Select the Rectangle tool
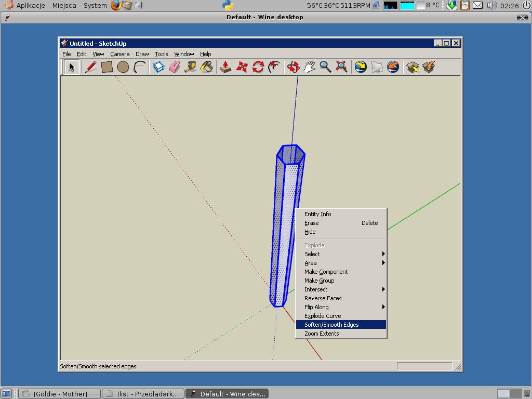The width and height of the screenshot is (532, 399). 107,67
